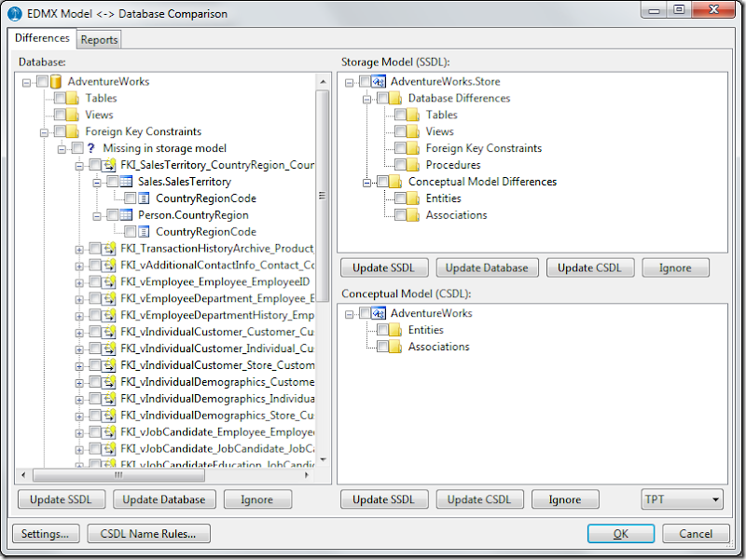Click Associations folder icon under CSDL AdventureWorks
The width and height of the screenshot is (746, 560).
point(395,347)
